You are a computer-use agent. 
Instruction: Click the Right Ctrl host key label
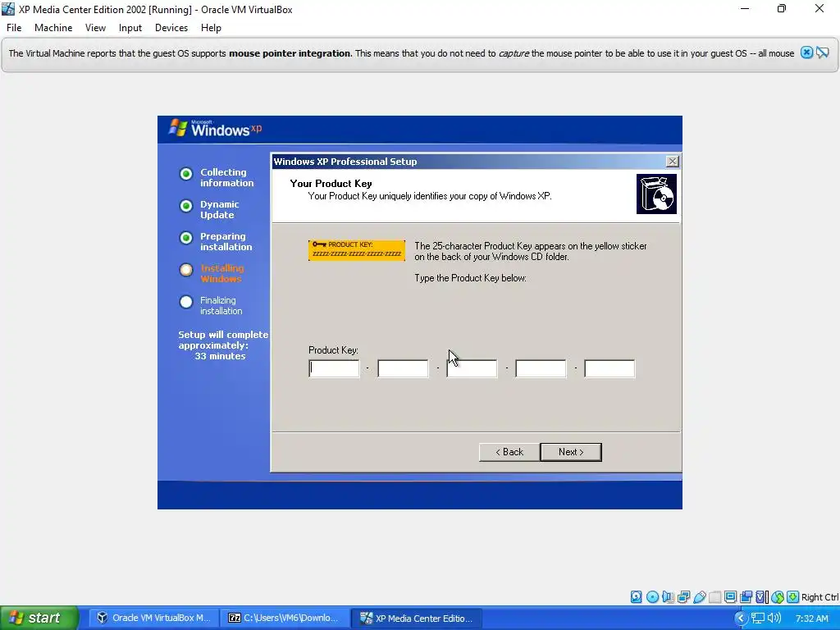[819, 597]
